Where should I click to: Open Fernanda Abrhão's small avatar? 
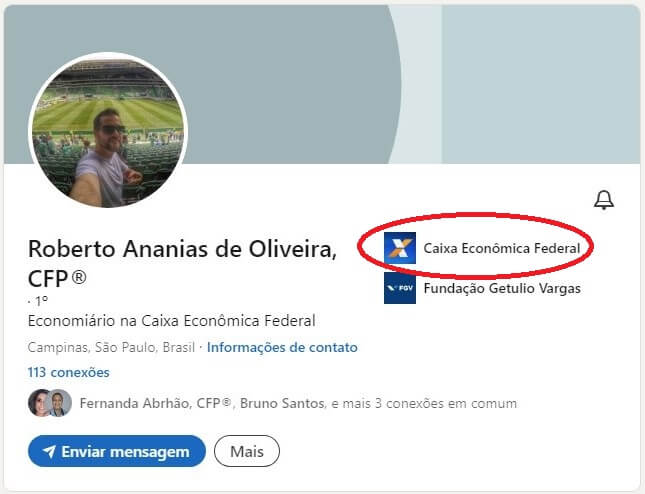[38, 403]
